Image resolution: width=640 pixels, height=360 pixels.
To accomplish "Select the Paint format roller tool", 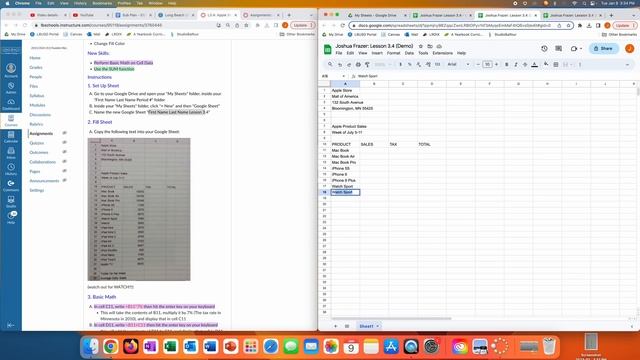I will [367, 64].
